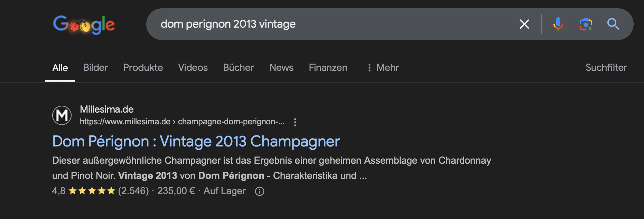Open Dom Pérignon Vintage 2013 Champagner link

196,142
